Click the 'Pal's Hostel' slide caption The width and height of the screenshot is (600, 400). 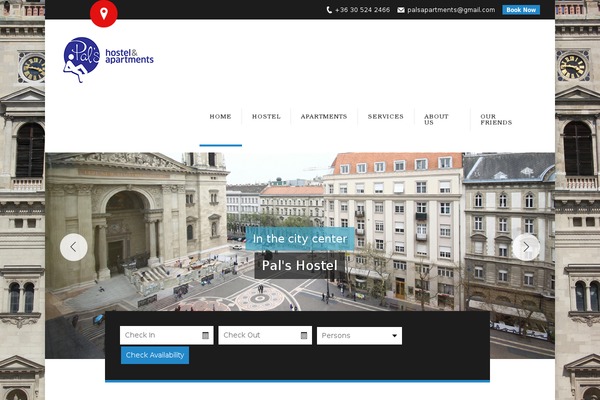click(300, 265)
